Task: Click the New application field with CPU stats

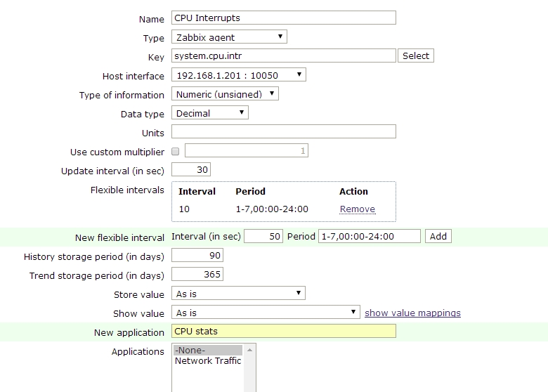Action: click(283, 331)
